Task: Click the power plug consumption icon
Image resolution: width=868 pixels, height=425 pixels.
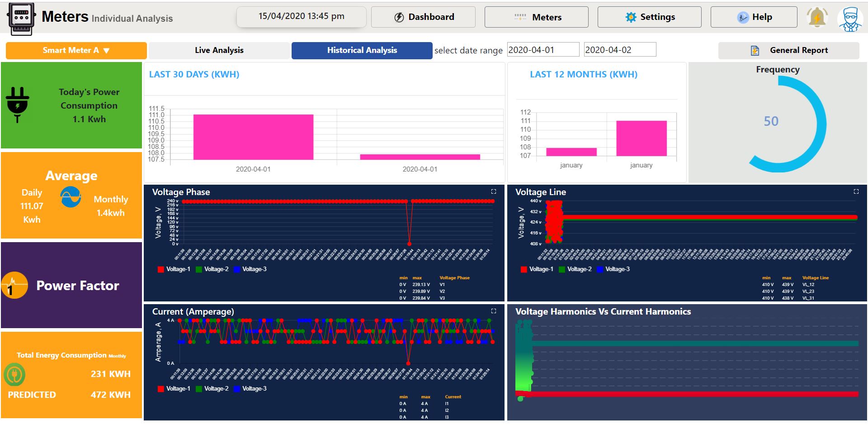Action: (18, 105)
